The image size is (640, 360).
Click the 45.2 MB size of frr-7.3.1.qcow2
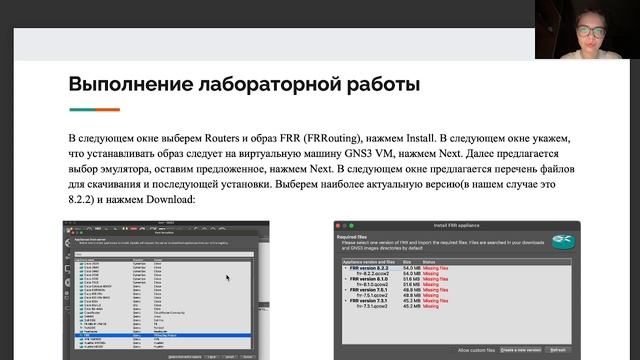tap(411, 306)
